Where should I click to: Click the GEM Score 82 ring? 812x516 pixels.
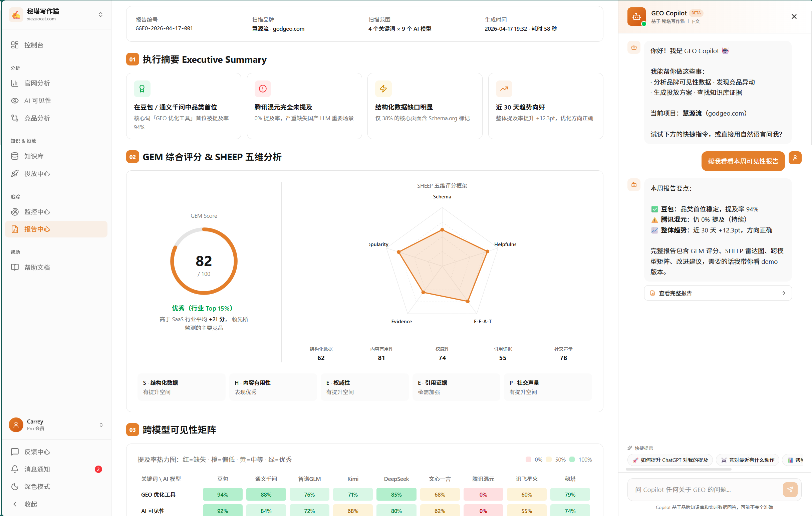[204, 261]
